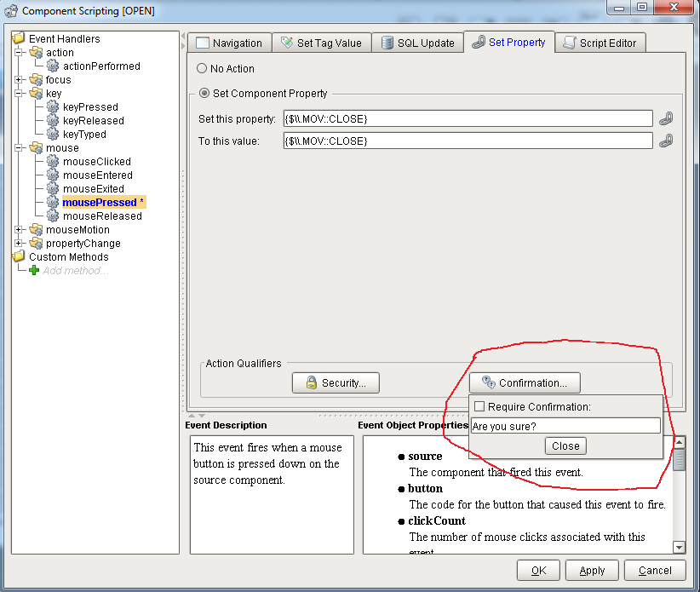Click the To this value input field
The image size is (700, 592).
[468, 141]
